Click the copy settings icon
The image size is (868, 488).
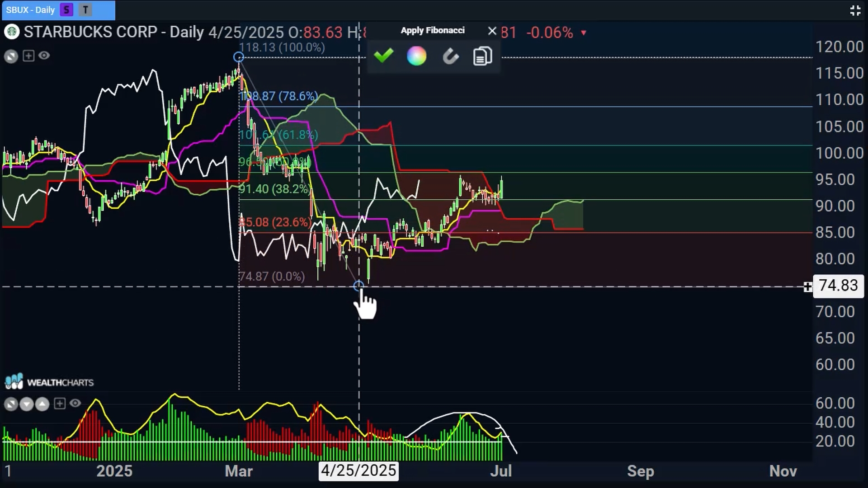pyautogui.click(x=482, y=56)
